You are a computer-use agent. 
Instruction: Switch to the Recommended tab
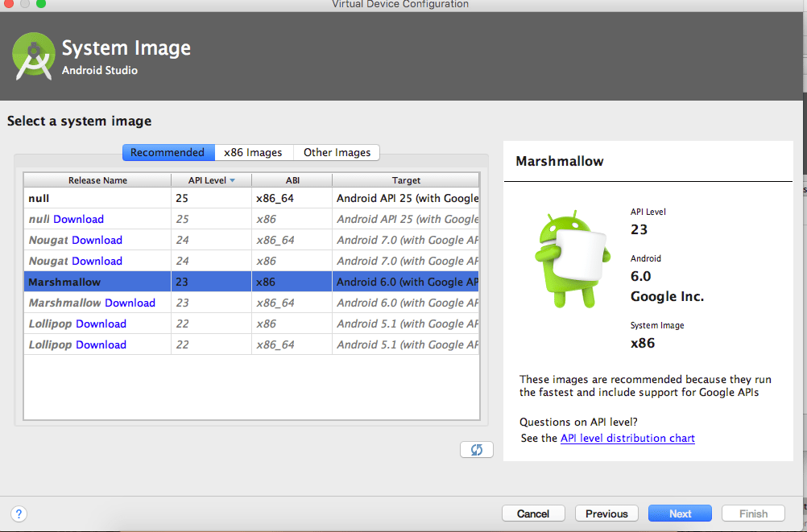click(x=168, y=152)
